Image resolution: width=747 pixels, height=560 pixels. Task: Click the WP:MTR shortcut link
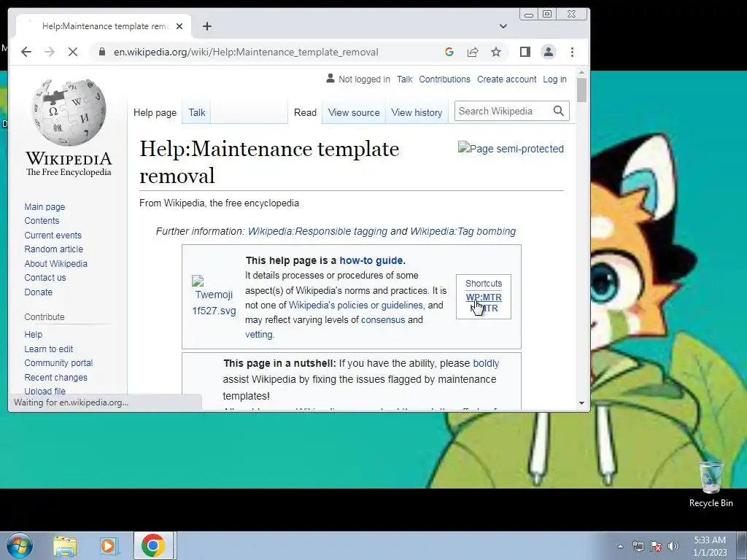coord(484,297)
